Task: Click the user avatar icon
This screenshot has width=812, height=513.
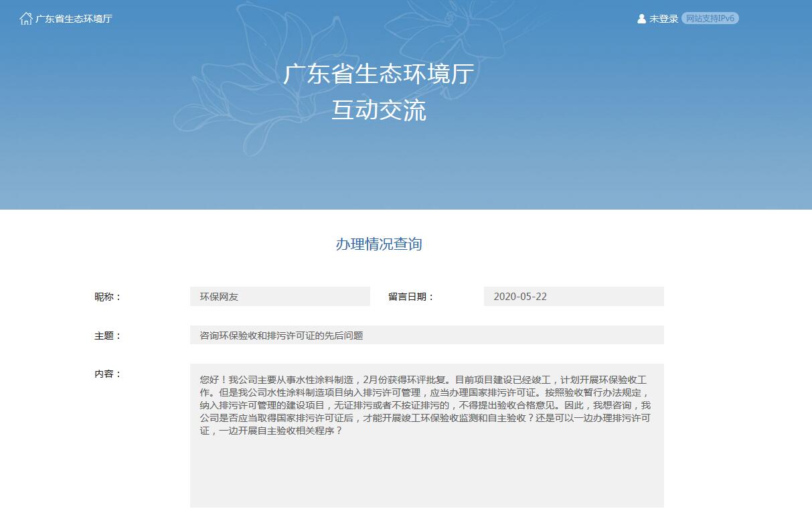Action: coord(641,19)
